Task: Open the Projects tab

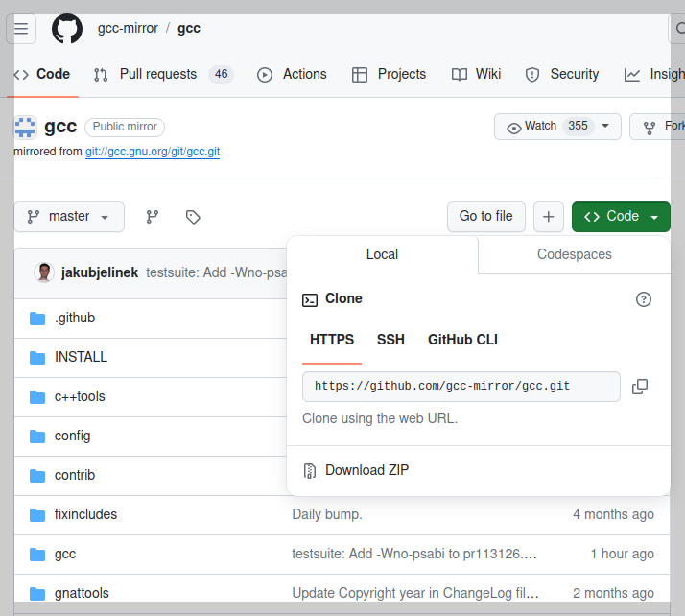Action: 389,74
